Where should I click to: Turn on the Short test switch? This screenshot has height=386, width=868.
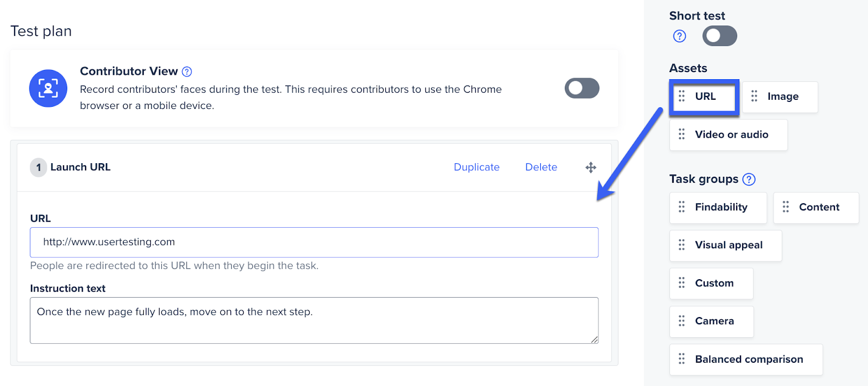click(719, 36)
